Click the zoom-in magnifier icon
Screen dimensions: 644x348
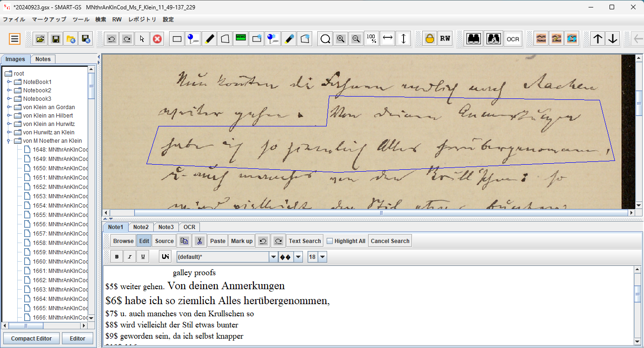(341, 39)
